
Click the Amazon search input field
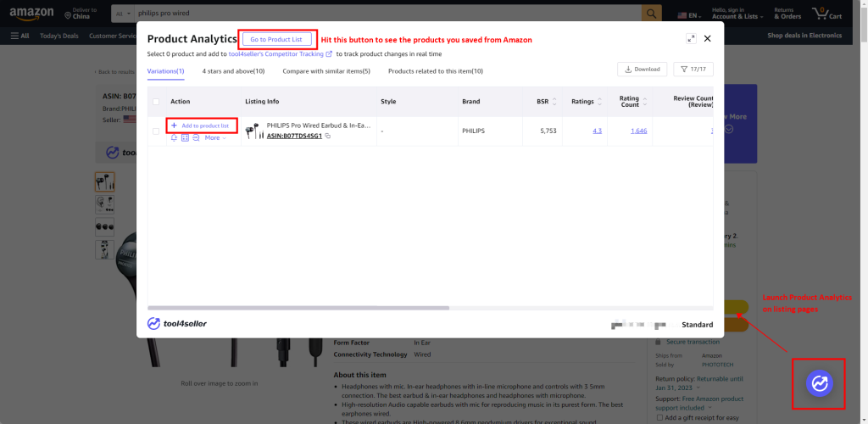tap(387, 13)
